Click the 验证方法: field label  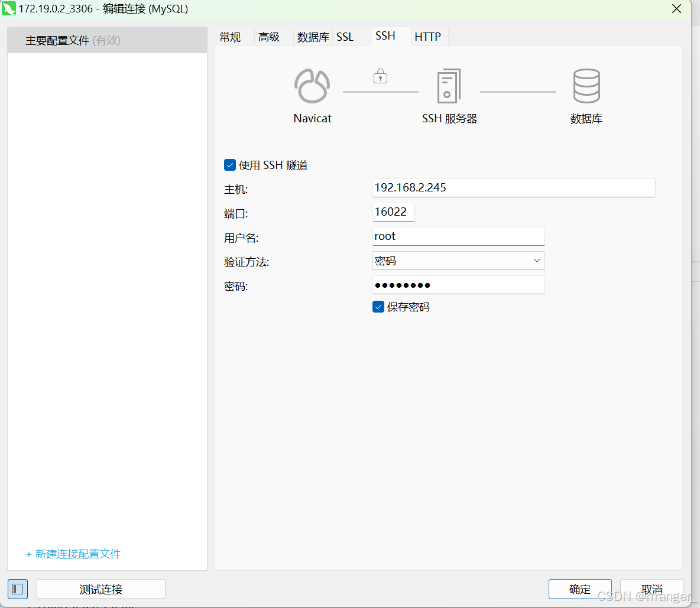point(247,262)
